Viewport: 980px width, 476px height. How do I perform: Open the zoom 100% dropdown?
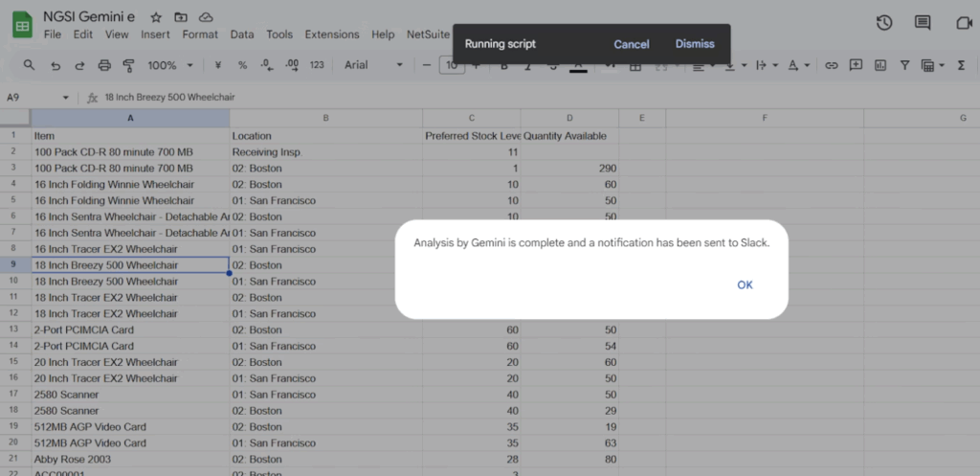170,65
